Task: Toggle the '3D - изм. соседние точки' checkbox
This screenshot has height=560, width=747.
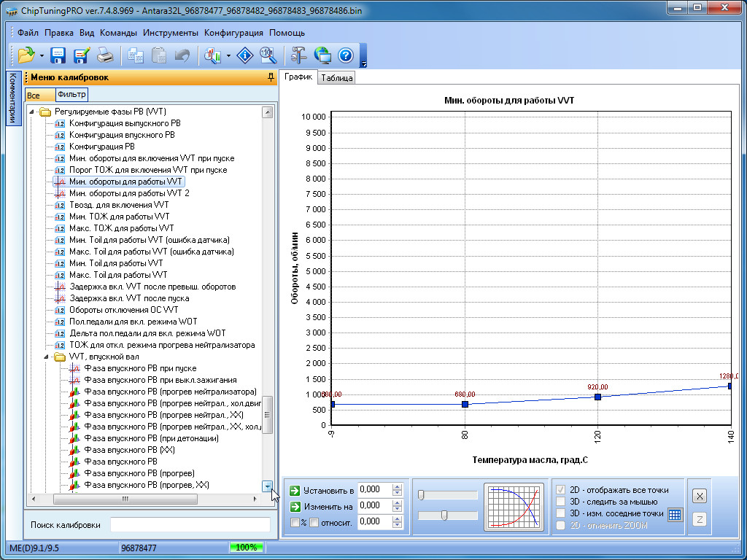Action: [x=560, y=513]
